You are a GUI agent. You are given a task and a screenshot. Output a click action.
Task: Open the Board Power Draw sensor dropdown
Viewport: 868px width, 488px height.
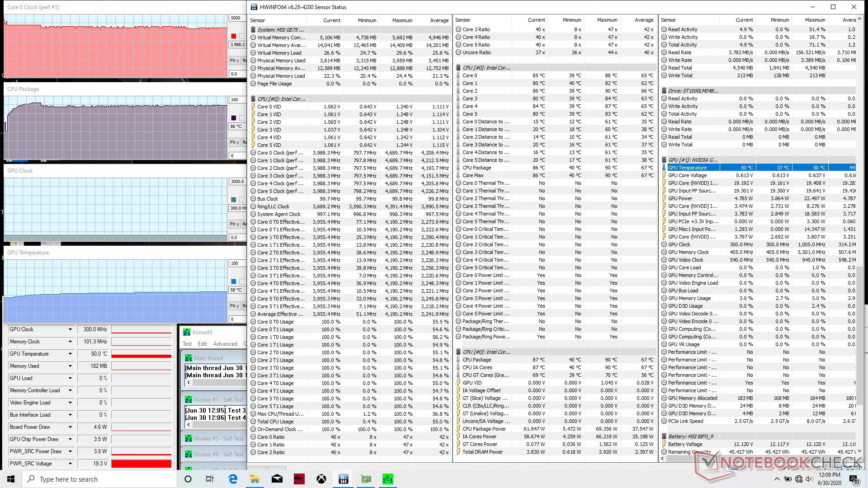(70, 427)
